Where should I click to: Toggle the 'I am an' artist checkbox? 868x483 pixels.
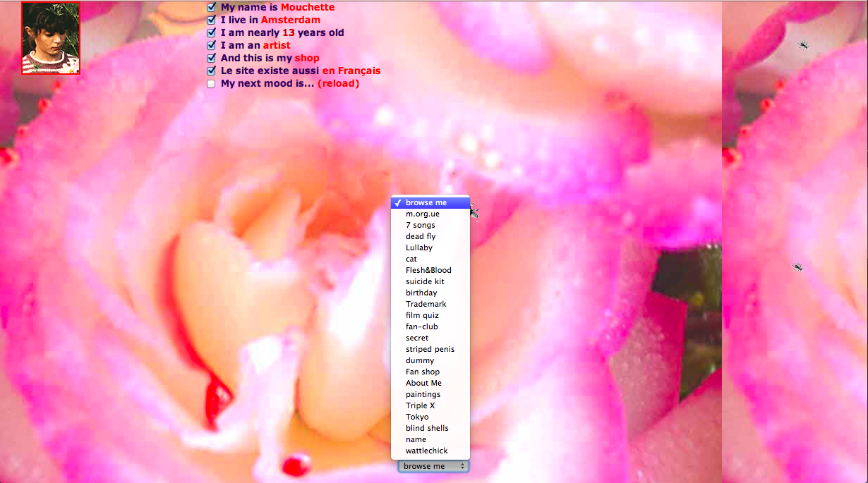click(x=211, y=46)
